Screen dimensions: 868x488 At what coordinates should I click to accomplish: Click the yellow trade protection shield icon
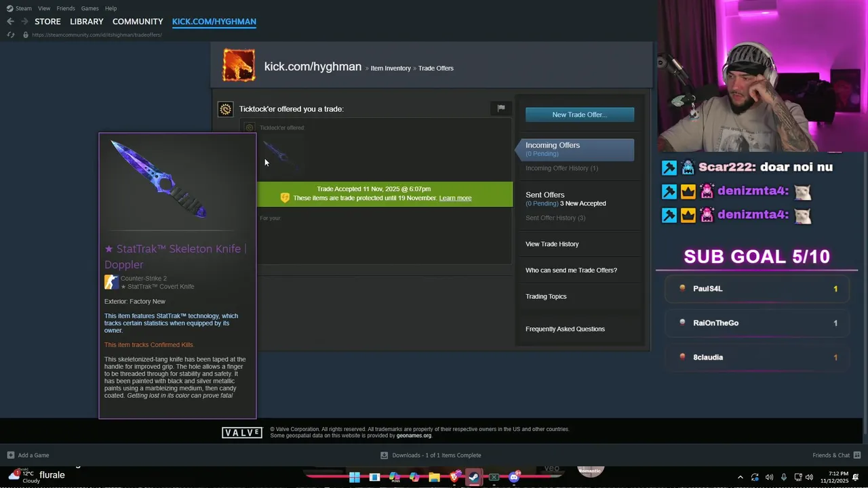click(285, 197)
